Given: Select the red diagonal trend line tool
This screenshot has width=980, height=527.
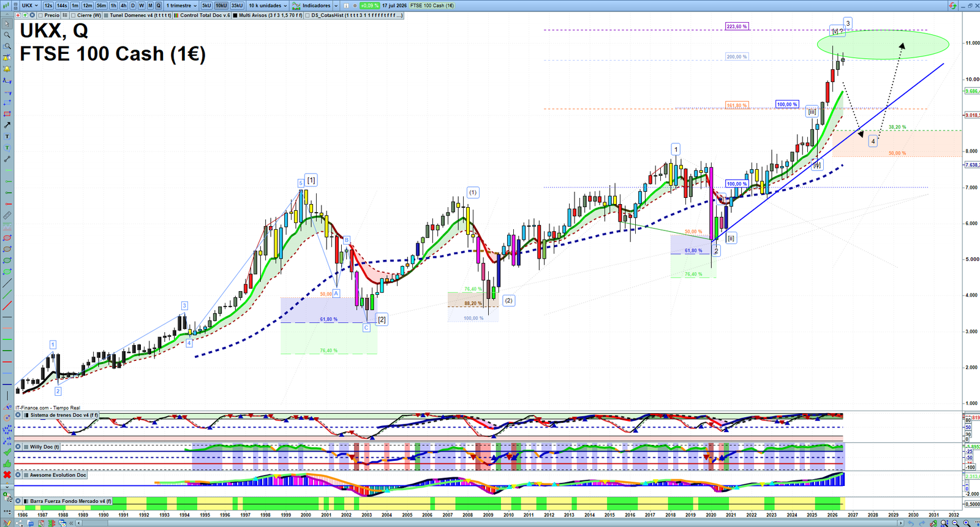Looking at the screenshot, I should [x=7, y=305].
